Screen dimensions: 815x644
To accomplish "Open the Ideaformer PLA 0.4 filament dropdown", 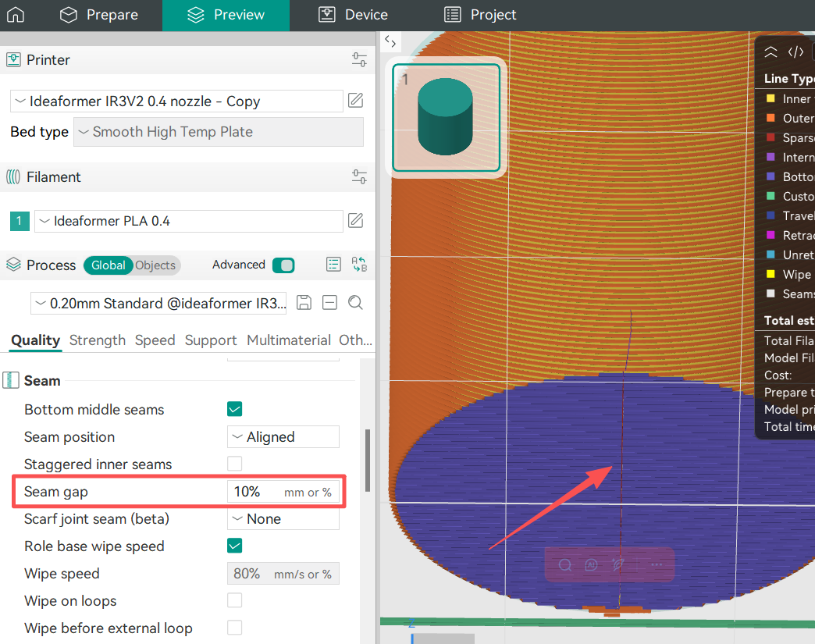I will [189, 222].
